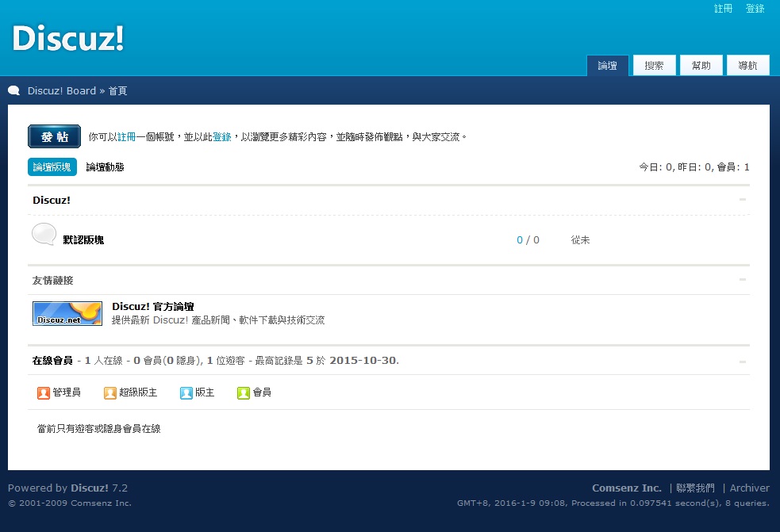This screenshot has width=780, height=532.
Task: Click the 當前只有遊客或隱身會員在線 message
Action: pyautogui.click(x=99, y=429)
